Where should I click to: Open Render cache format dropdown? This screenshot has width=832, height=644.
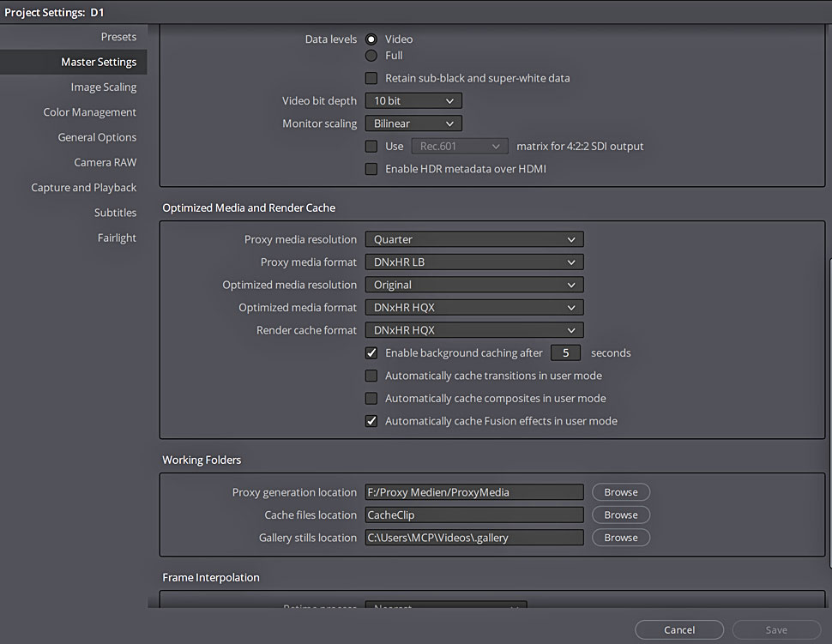[x=473, y=330]
